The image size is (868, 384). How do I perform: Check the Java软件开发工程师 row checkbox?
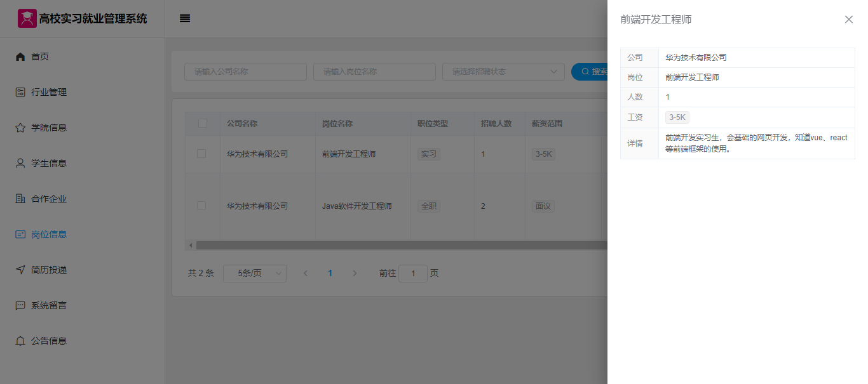201,206
